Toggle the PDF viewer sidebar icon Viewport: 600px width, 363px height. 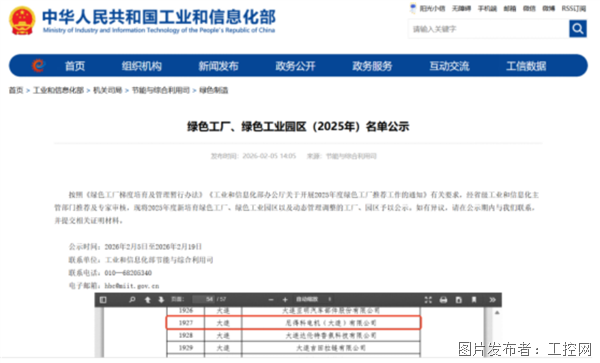pyautogui.click(x=103, y=300)
